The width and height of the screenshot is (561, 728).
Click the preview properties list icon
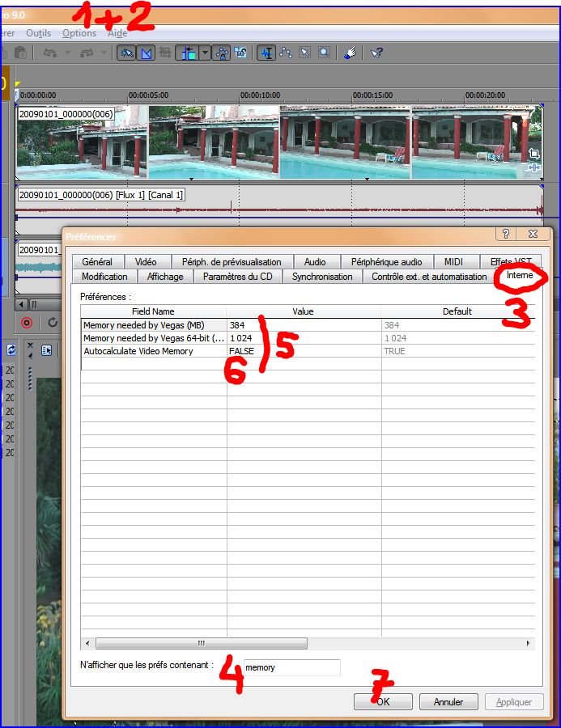(x=46, y=350)
